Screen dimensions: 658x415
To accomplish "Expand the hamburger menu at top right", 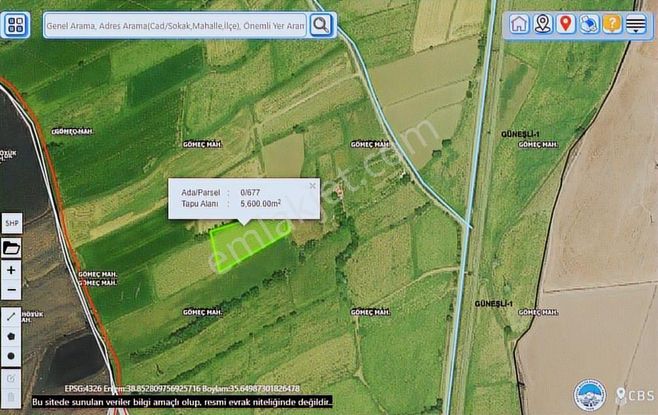I will pos(636,24).
